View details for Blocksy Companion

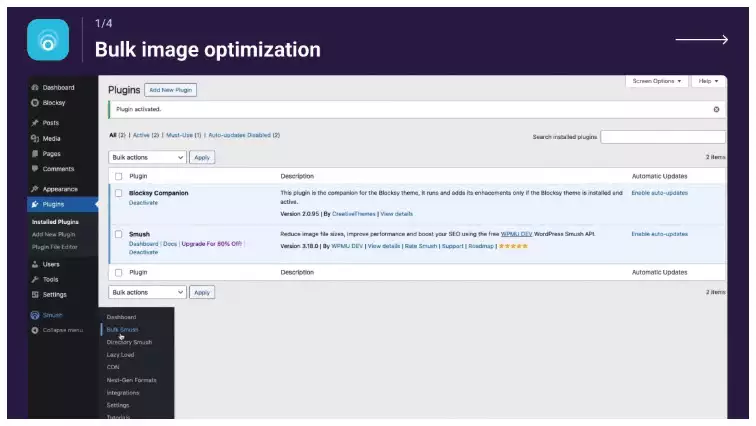tap(396, 214)
